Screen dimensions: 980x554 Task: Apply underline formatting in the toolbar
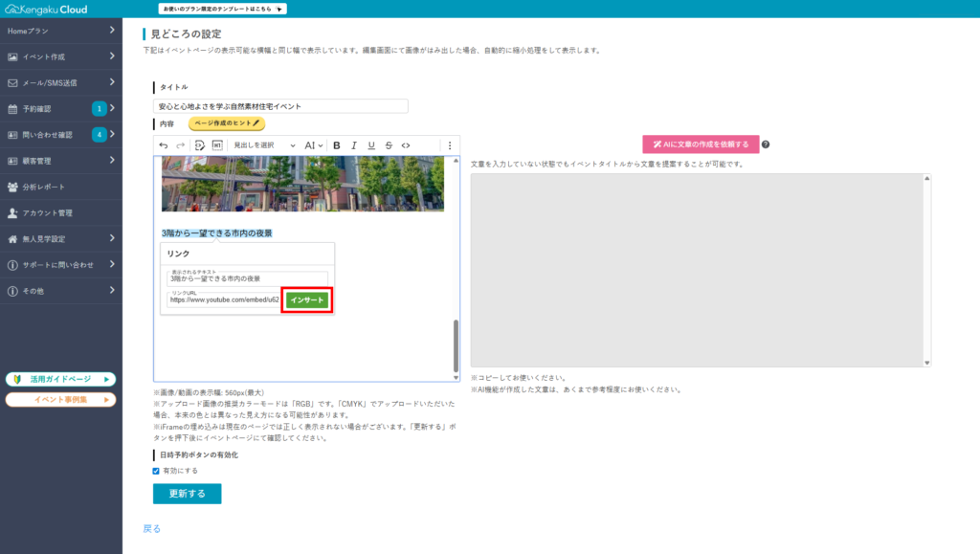(371, 145)
